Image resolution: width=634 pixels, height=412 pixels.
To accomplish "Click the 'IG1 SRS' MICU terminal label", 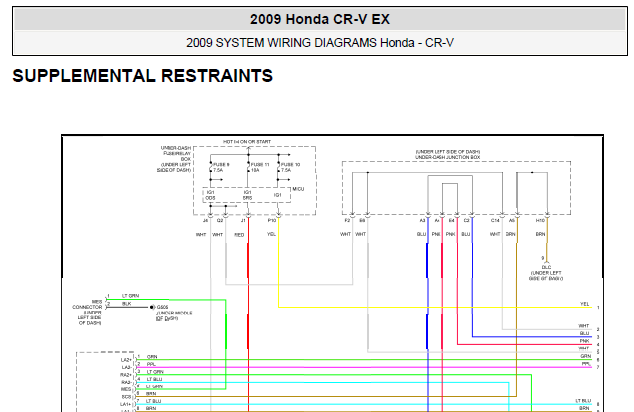I will (x=247, y=195).
